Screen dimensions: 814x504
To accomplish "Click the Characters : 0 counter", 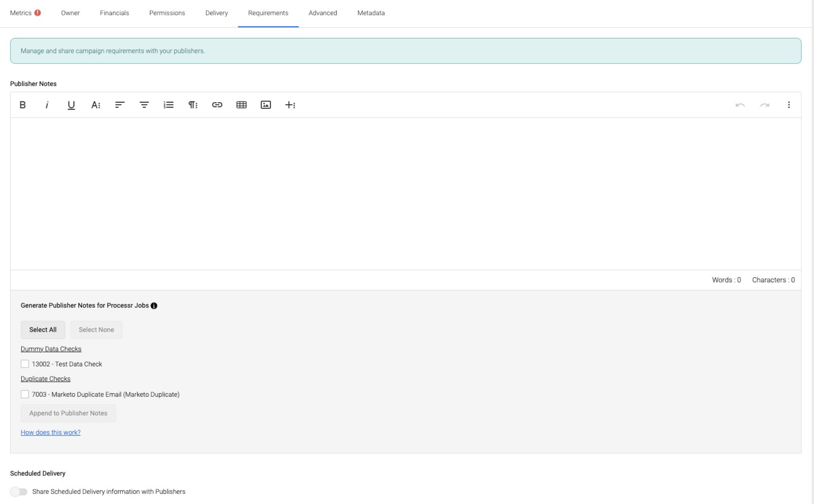I will [x=773, y=280].
